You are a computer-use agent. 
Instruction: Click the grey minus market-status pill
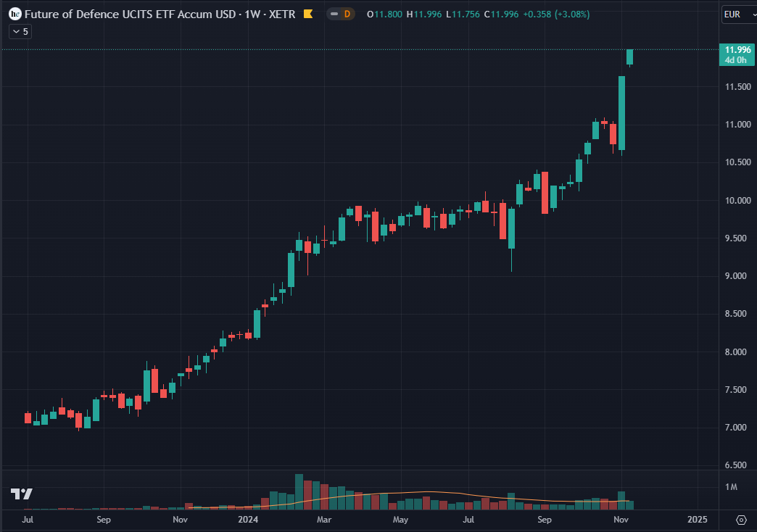pyautogui.click(x=334, y=14)
